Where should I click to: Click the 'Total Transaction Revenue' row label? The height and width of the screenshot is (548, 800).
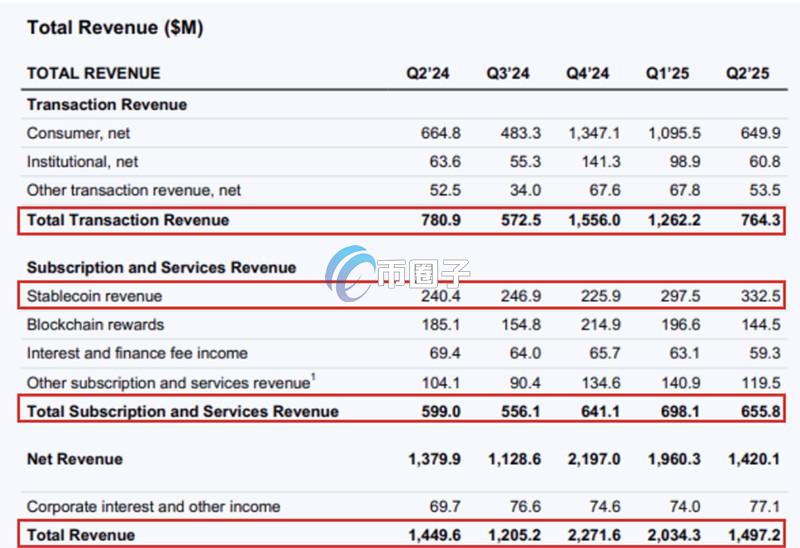(x=128, y=220)
